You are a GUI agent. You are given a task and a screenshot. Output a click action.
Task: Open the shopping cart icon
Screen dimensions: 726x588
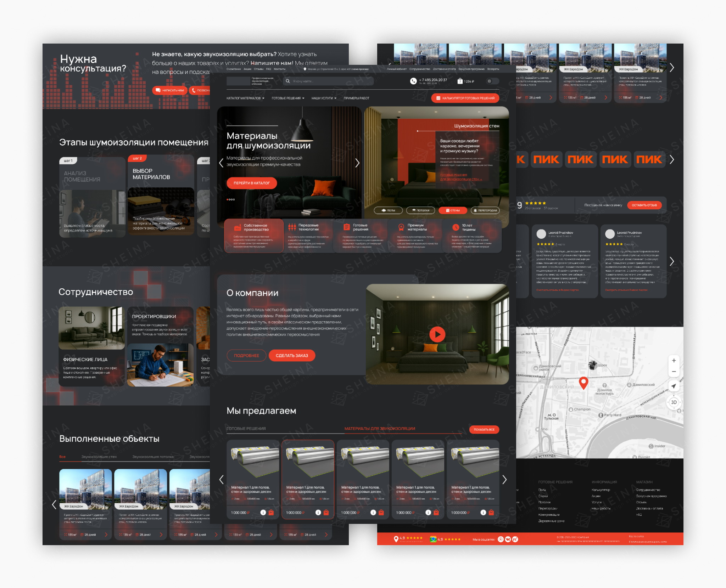[x=460, y=81]
